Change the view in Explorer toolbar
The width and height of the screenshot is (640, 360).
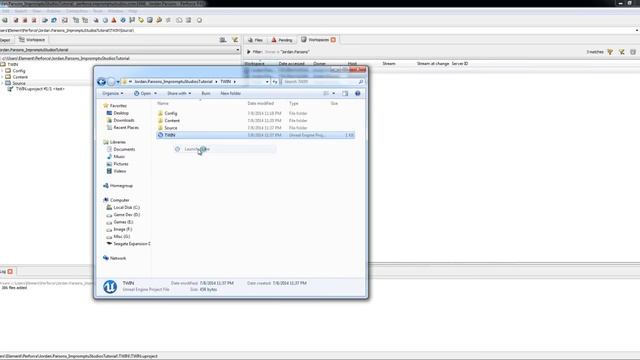326,93
